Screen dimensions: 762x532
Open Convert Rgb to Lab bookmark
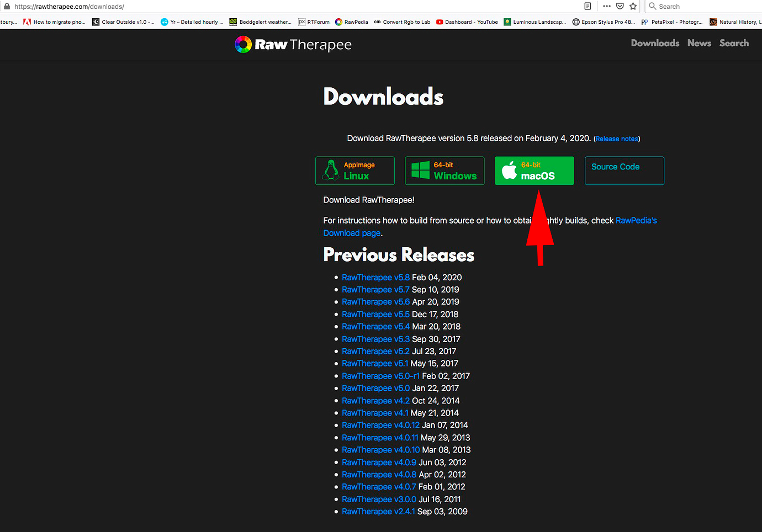402,22
